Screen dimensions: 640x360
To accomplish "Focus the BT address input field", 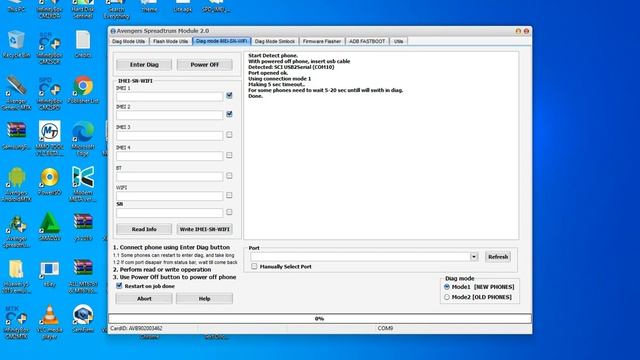I will [x=169, y=176].
